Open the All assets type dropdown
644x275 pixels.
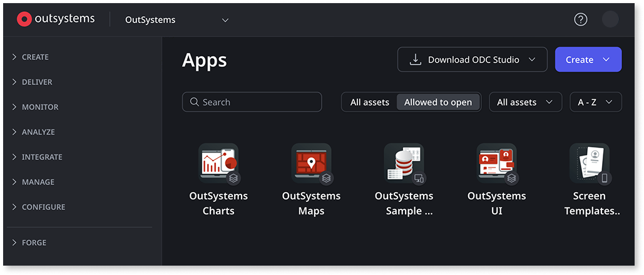coord(525,102)
